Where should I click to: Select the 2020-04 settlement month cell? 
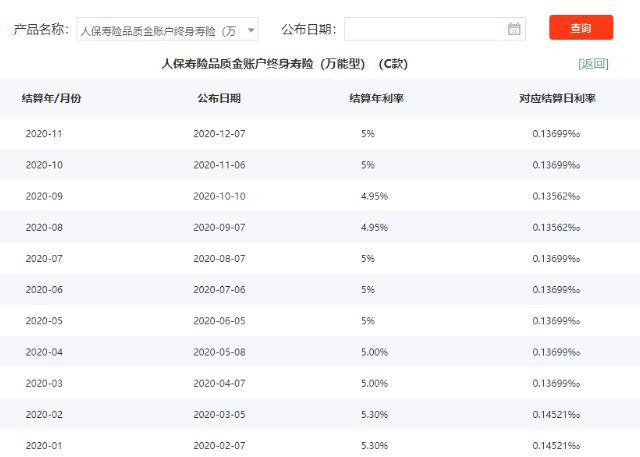click(44, 352)
